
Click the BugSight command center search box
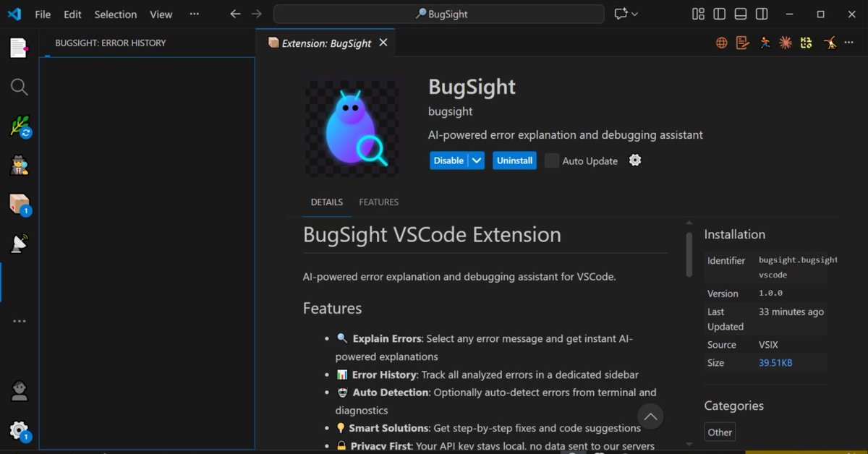(x=438, y=14)
